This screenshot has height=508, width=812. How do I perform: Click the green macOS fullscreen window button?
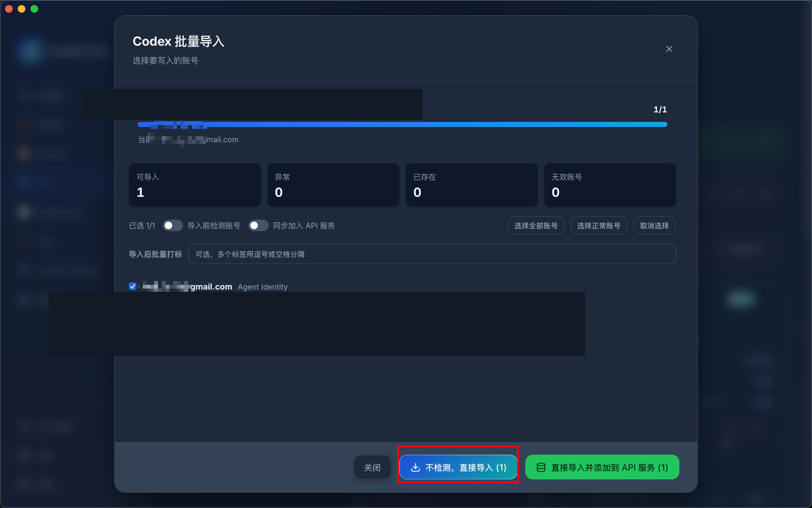click(35, 9)
